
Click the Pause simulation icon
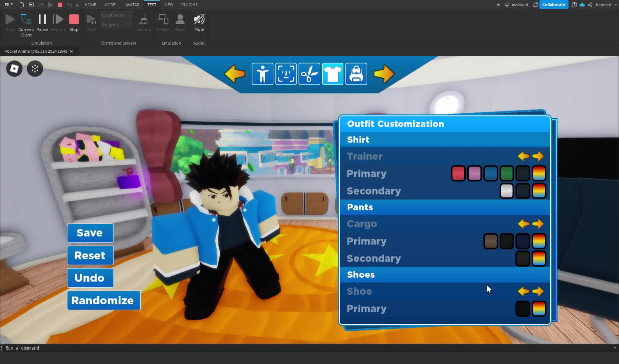(x=42, y=20)
